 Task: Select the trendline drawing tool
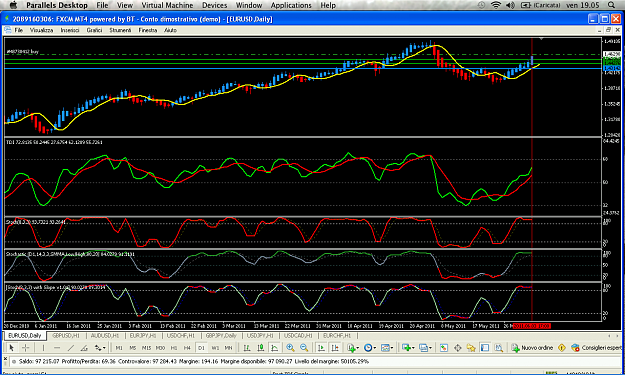71,348
